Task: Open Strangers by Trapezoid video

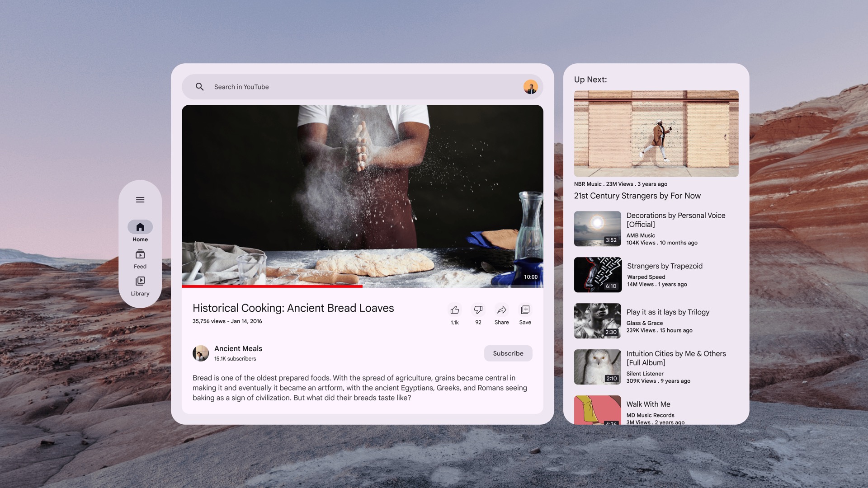Action: coord(665,266)
